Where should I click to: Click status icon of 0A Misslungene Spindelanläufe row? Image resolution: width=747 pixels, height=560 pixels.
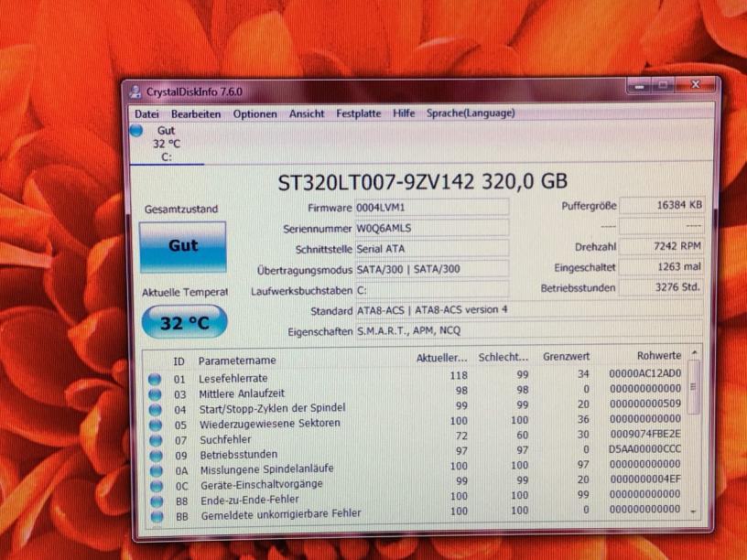tap(157, 471)
